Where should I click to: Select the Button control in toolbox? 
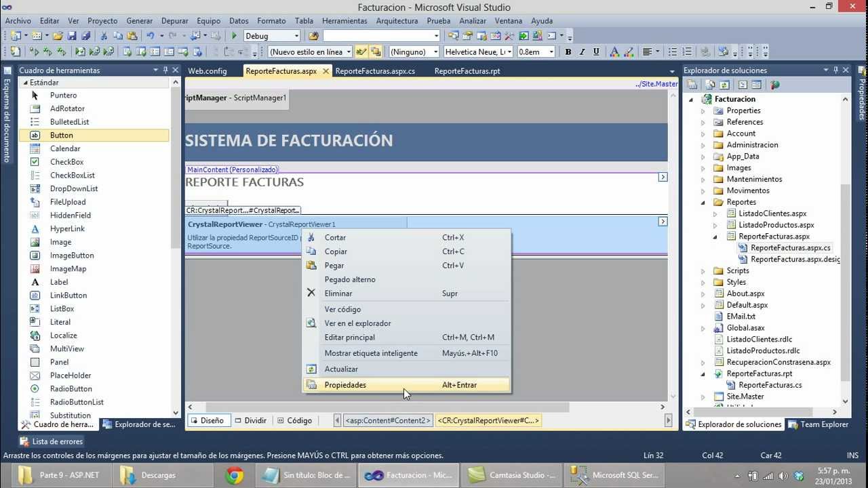click(x=94, y=135)
